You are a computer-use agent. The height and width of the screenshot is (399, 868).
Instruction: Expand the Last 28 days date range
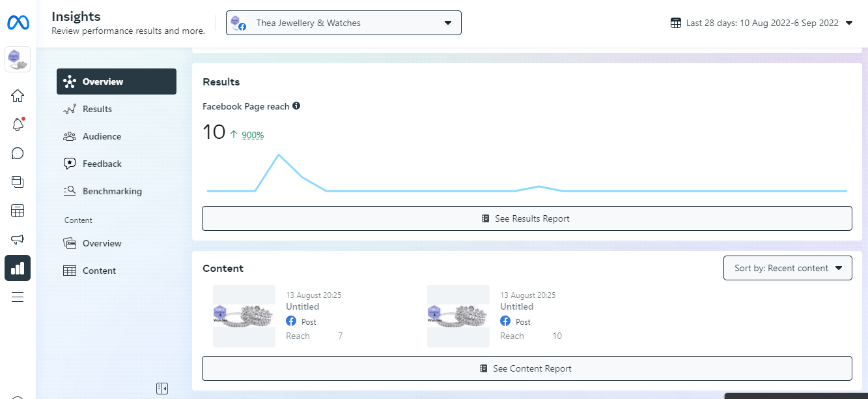click(762, 23)
